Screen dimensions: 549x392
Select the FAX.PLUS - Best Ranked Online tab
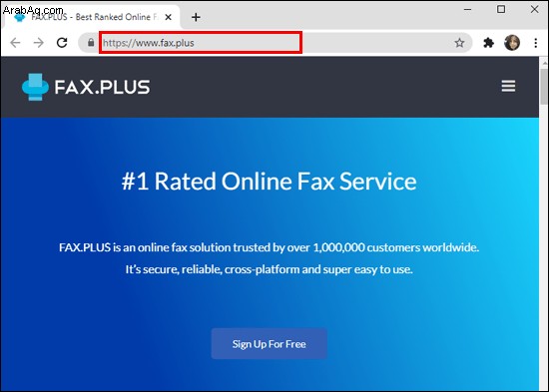tap(91, 17)
